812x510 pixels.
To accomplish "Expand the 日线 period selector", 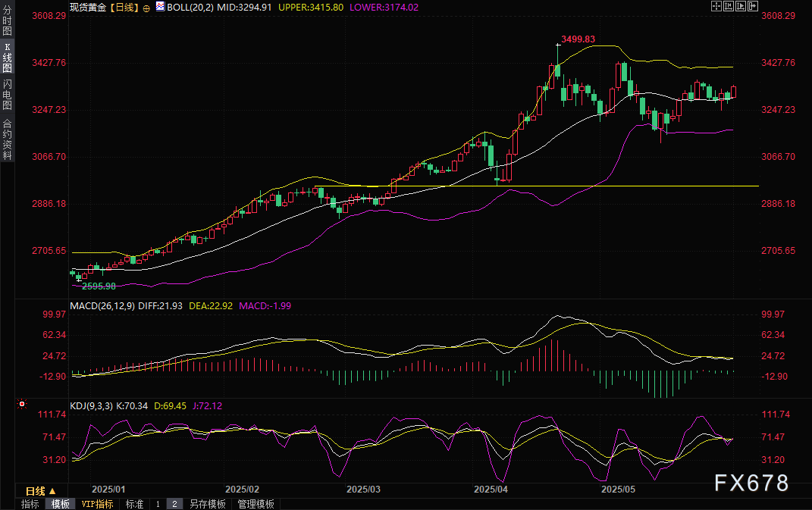I will [x=40, y=490].
